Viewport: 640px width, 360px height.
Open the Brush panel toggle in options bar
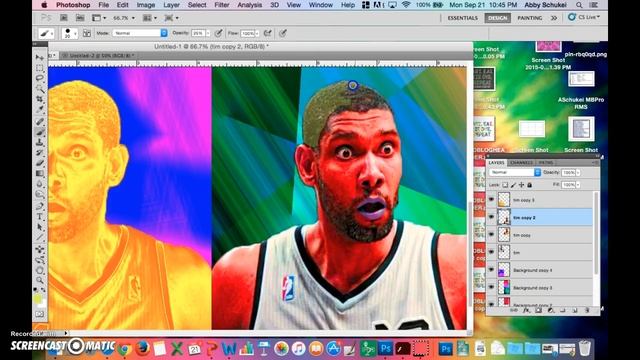(87, 33)
